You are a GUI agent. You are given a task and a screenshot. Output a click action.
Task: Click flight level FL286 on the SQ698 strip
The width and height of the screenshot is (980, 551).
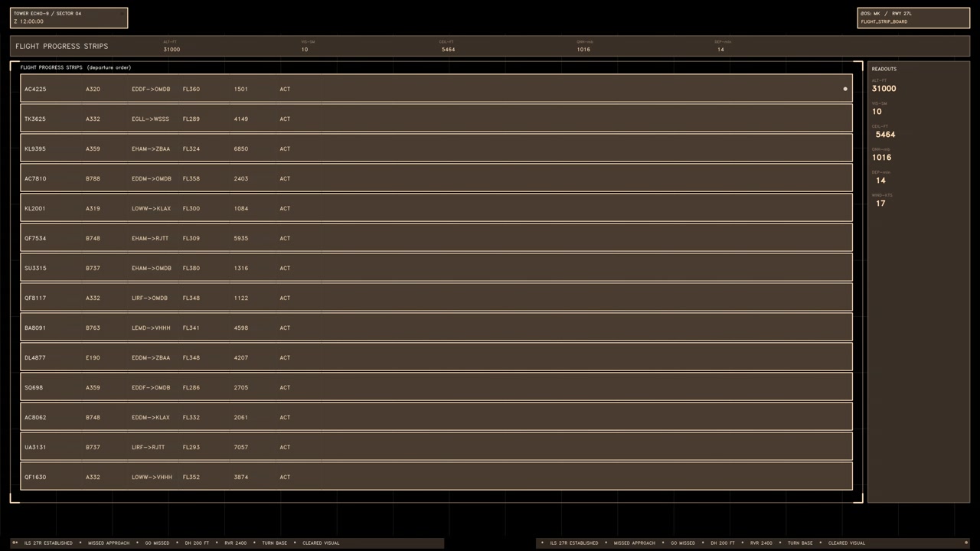pyautogui.click(x=191, y=388)
